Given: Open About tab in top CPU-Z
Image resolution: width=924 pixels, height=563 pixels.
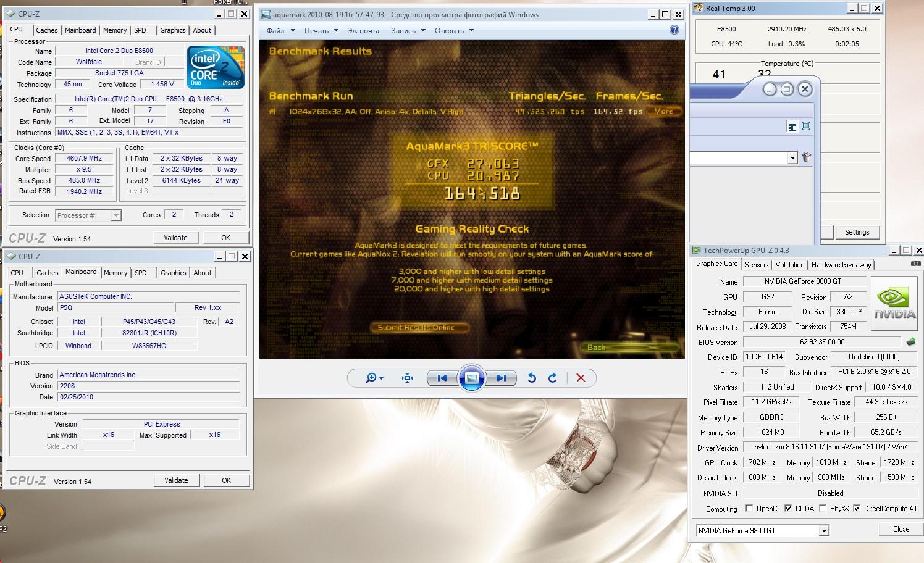Looking at the screenshot, I should pos(202,30).
